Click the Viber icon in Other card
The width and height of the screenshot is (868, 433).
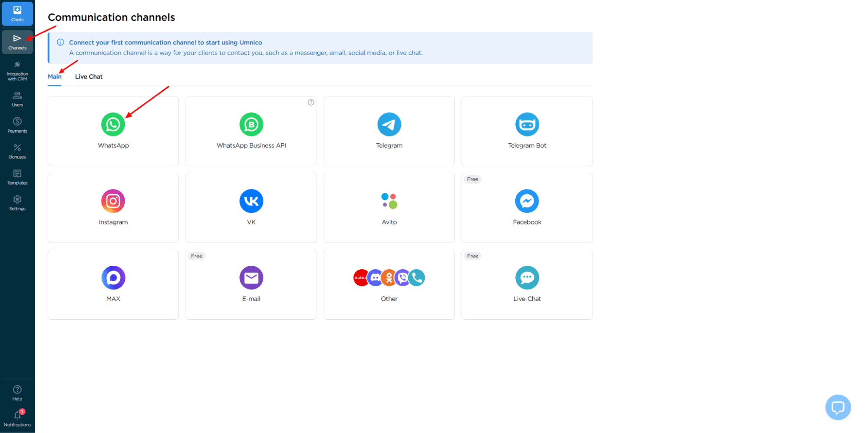coord(403,278)
